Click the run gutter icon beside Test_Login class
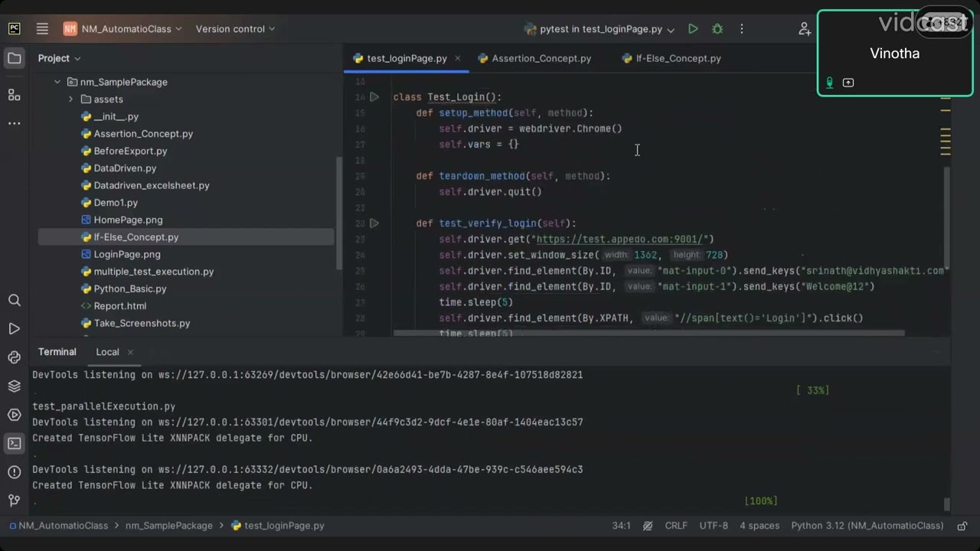This screenshot has height=551, width=980. coord(374,97)
